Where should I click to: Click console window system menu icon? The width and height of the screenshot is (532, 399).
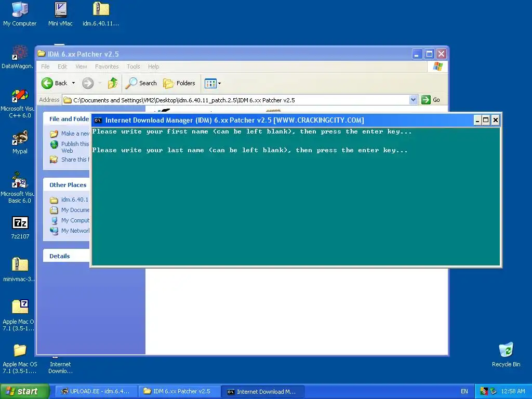click(x=98, y=120)
